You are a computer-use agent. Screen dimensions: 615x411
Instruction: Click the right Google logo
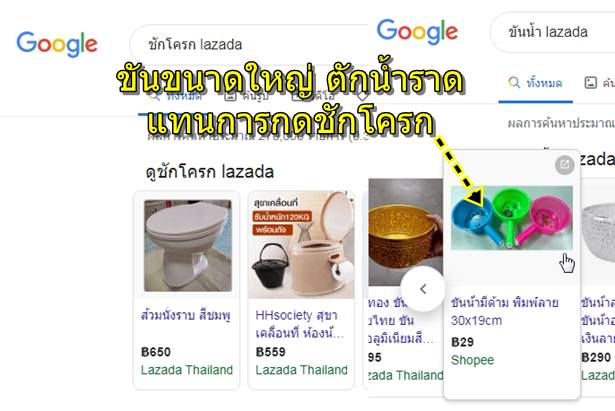417,31
